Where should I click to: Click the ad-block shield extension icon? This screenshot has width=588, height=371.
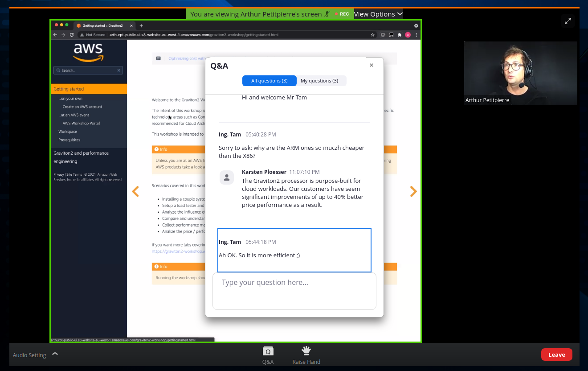(x=383, y=35)
